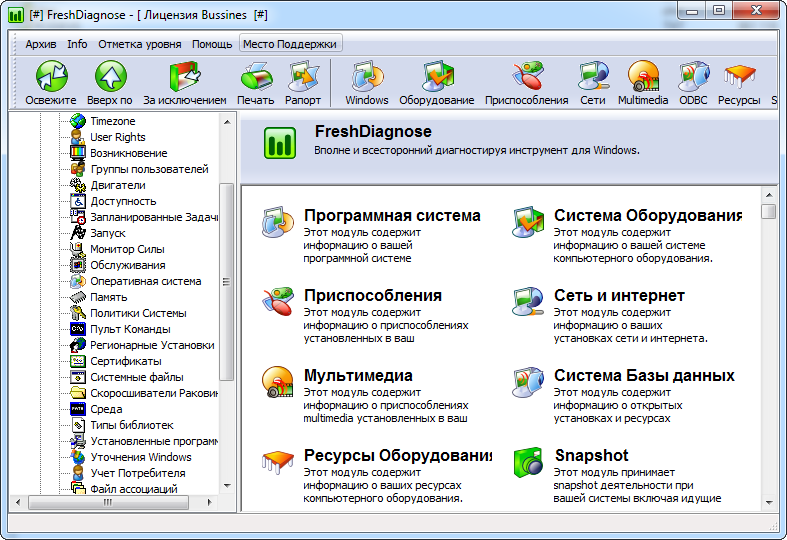Image resolution: width=787 pixels, height=540 pixels.
Task: Select Сертификаты tree item
Action: 125,361
